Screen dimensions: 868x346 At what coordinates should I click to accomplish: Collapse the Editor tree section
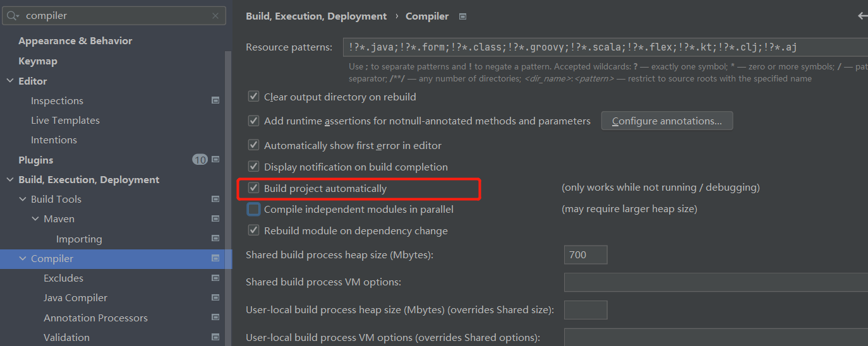[9, 81]
